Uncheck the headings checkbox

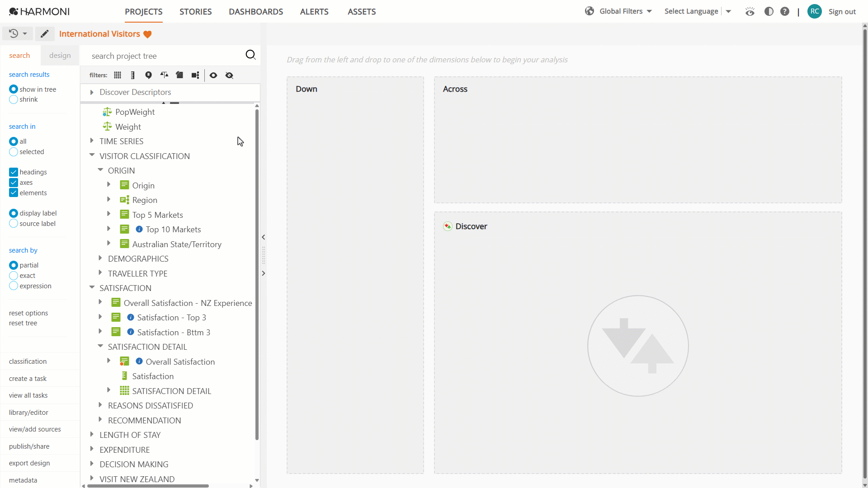click(14, 172)
